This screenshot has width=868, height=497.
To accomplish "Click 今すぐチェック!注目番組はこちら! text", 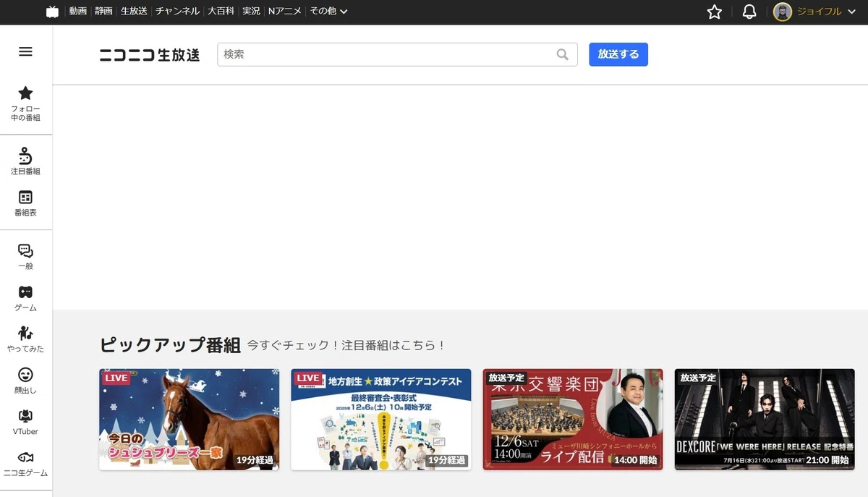I will point(346,346).
